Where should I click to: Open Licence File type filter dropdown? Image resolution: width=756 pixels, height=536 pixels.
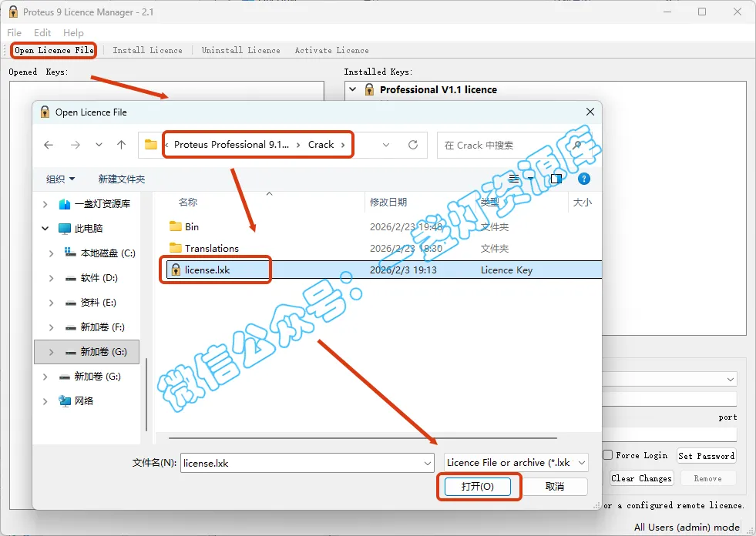516,463
